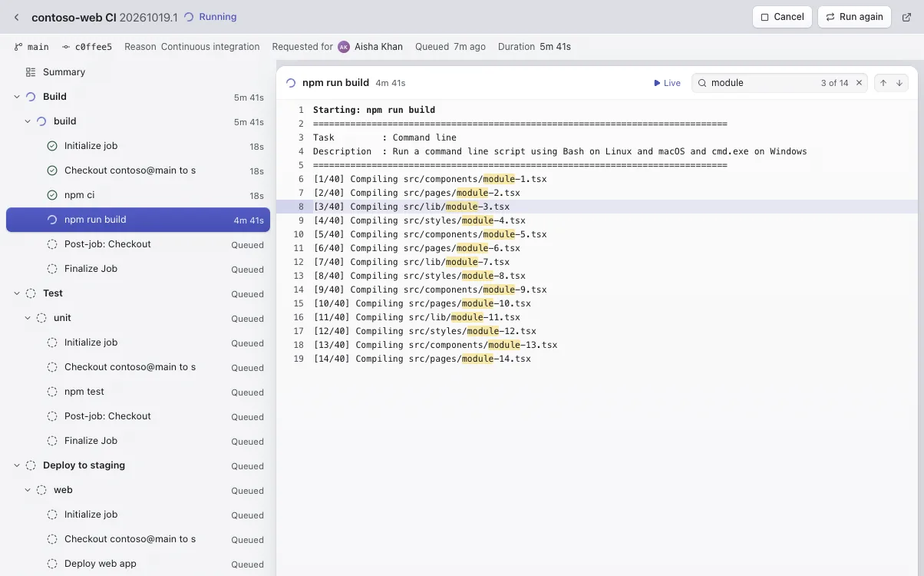Go back using the header arrow
The image size is (924, 576).
pos(17,17)
